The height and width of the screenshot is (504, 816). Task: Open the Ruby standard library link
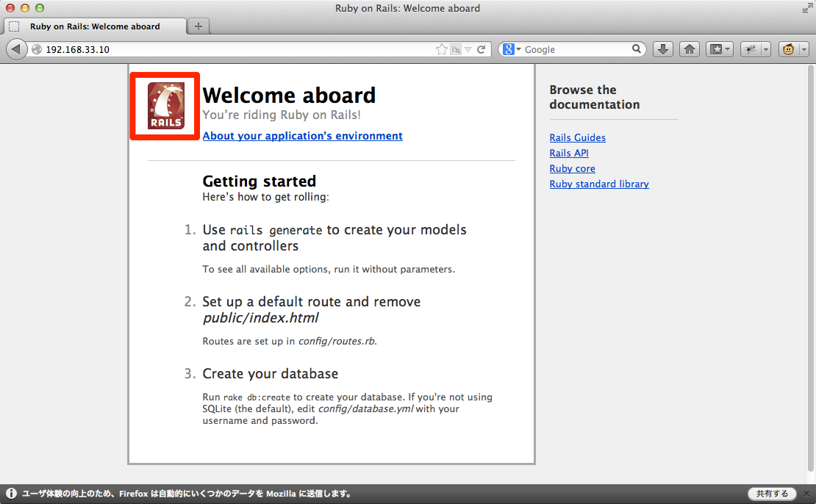pyautogui.click(x=599, y=184)
